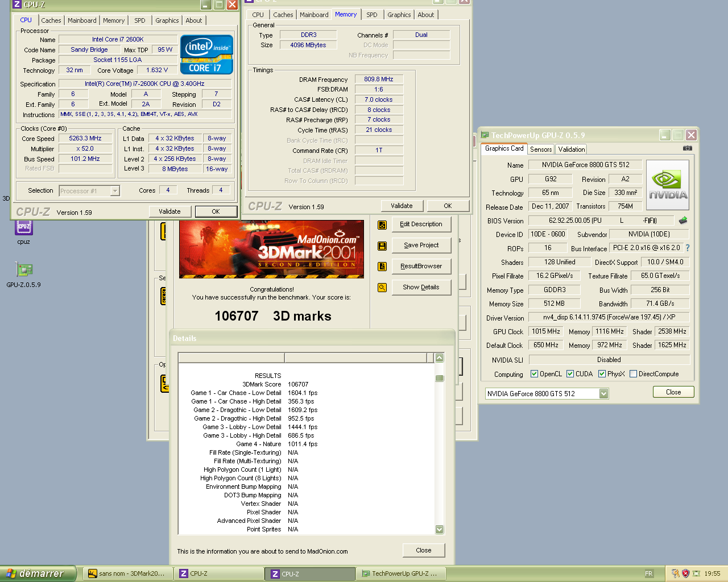Close the 3DMark Details dialog
The width and height of the screenshot is (728, 582).
pos(423,550)
